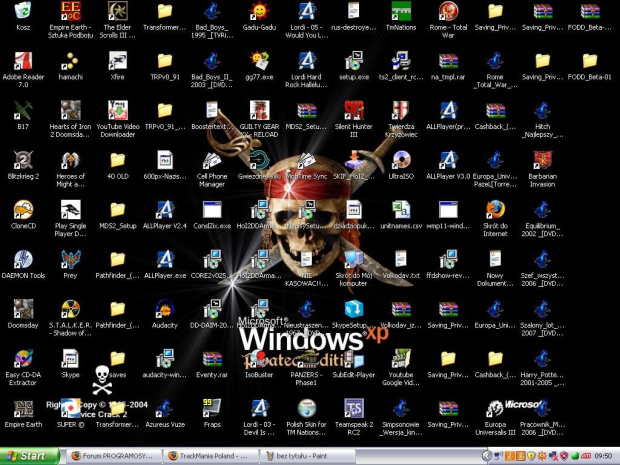Viewport: 620px width, 465px height.
Task: Select Volkodav.txt file icon
Action: click(x=401, y=259)
